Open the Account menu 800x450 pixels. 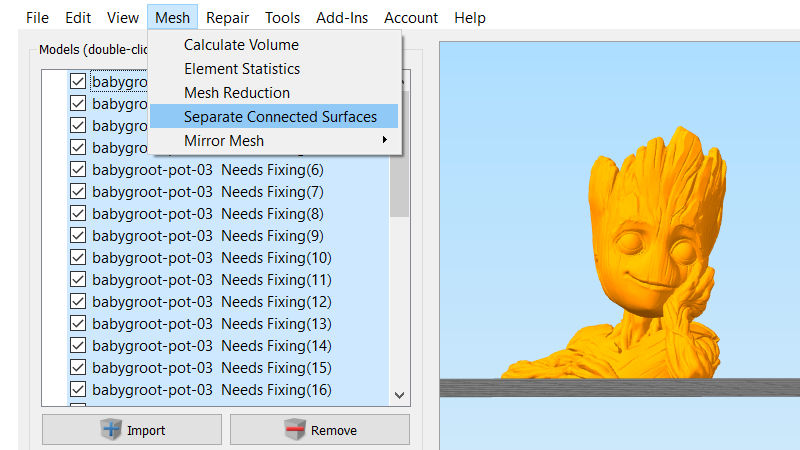[411, 18]
